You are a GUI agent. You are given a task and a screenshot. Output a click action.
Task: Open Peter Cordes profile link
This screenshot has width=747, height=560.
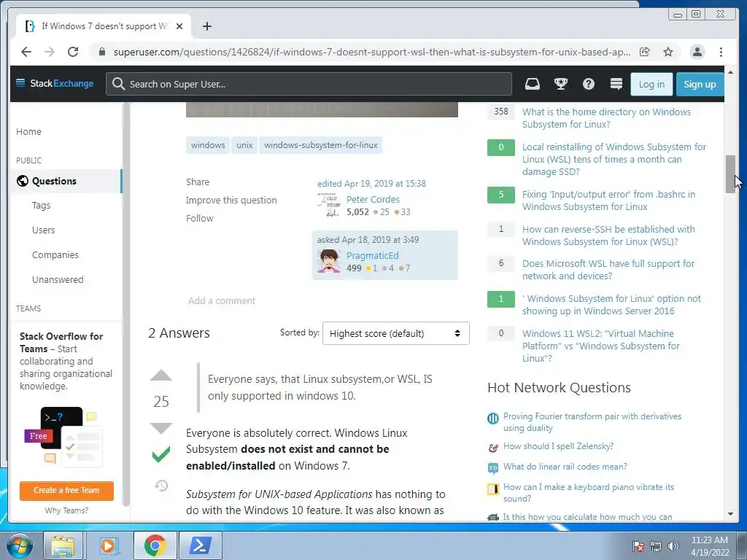coord(373,200)
